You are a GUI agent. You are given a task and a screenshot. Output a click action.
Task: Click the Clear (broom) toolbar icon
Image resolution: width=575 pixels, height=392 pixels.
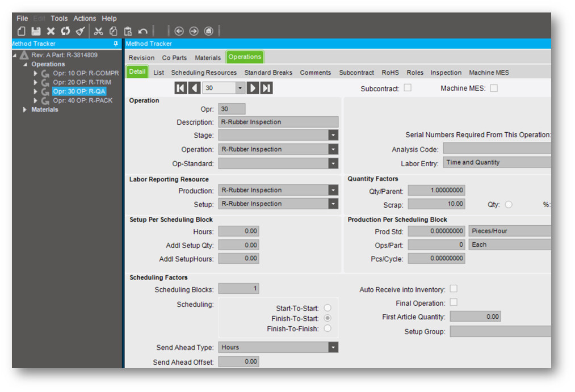(x=80, y=31)
